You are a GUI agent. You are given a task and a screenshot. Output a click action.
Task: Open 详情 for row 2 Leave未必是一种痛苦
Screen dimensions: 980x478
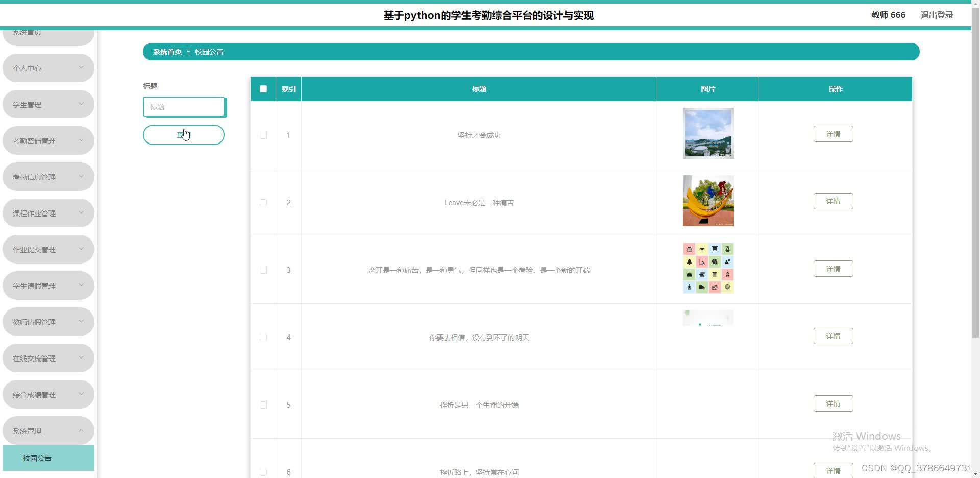(833, 201)
